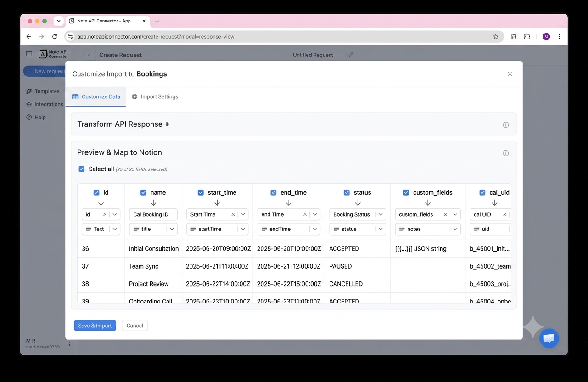Screen dimensions: 588x382
Task: Clear the cal UID mapping with X
Action: pos(504,214)
